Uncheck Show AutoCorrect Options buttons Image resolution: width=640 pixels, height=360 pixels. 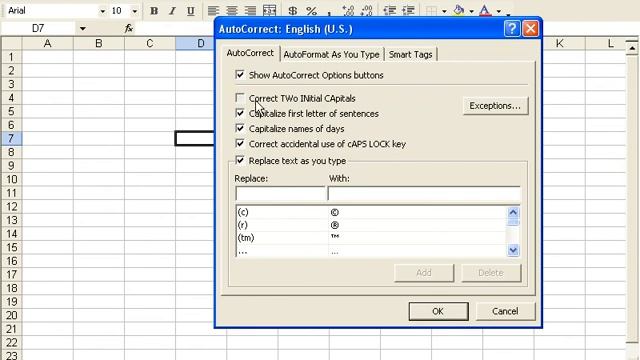click(x=240, y=75)
